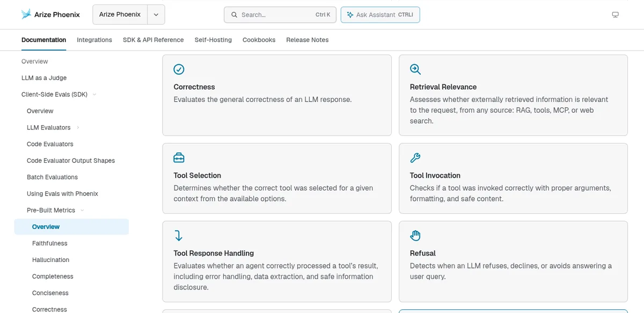Open the SDK & API Reference tab

click(x=153, y=40)
